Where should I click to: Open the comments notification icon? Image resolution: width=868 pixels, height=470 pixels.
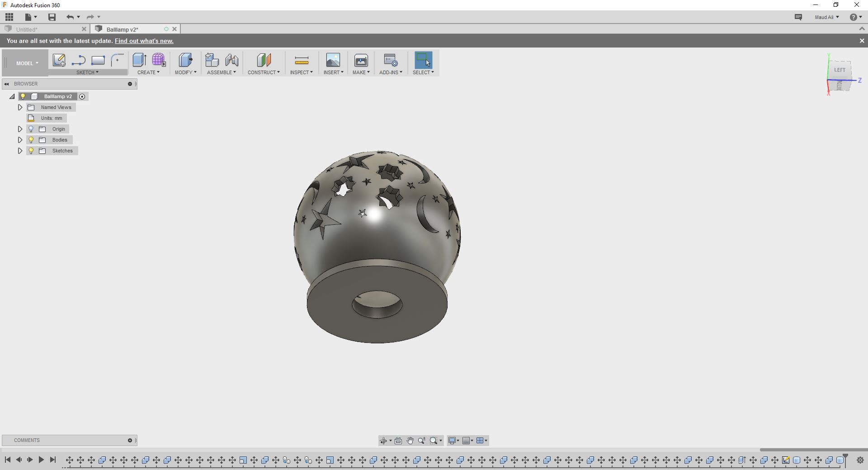point(798,17)
